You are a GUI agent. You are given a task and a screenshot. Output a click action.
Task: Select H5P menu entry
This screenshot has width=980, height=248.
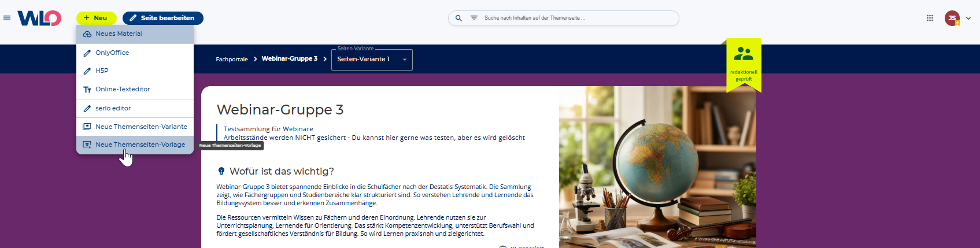(135, 71)
